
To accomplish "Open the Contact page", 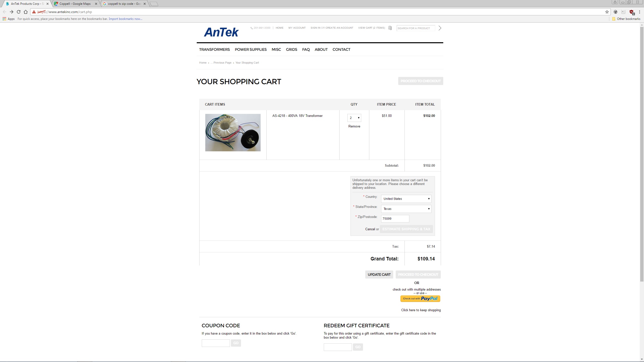I will [341, 50].
